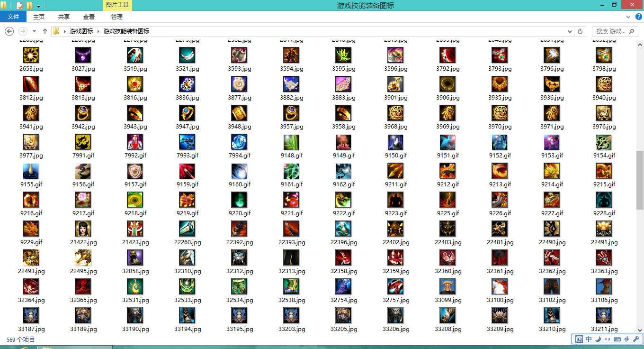The width and height of the screenshot is (644, 349).
Task: Select the 33211.jpg helmet icon
Action: click(604, 316)
